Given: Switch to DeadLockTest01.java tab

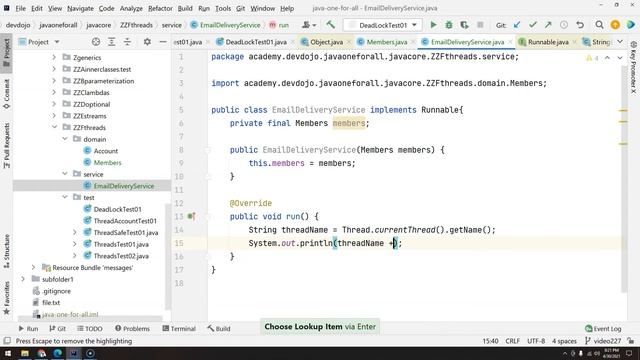Looking at the screenshot, I should pyautogui.click(x=256, y=42).
